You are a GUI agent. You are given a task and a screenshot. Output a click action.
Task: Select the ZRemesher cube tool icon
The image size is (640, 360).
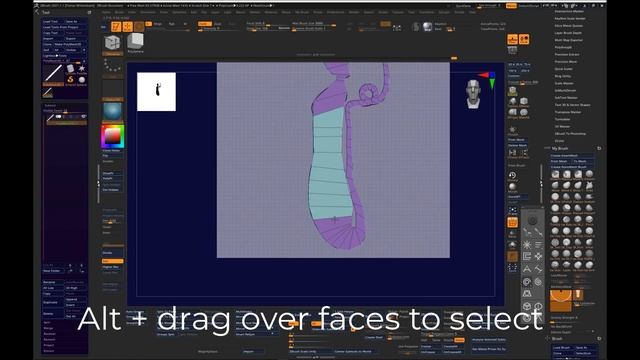click(112, 43)
